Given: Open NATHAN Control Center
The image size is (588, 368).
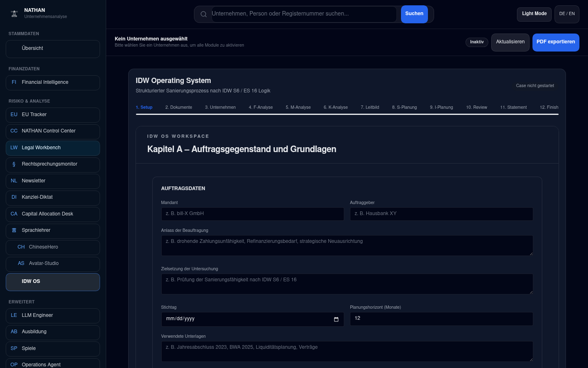Looking at the screenshot, I should (x=53, y=132).
